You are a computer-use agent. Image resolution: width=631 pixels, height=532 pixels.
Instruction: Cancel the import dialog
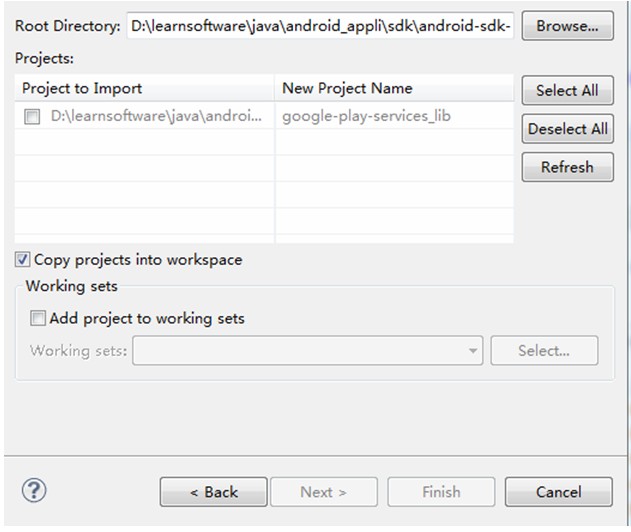coord(559,492)
